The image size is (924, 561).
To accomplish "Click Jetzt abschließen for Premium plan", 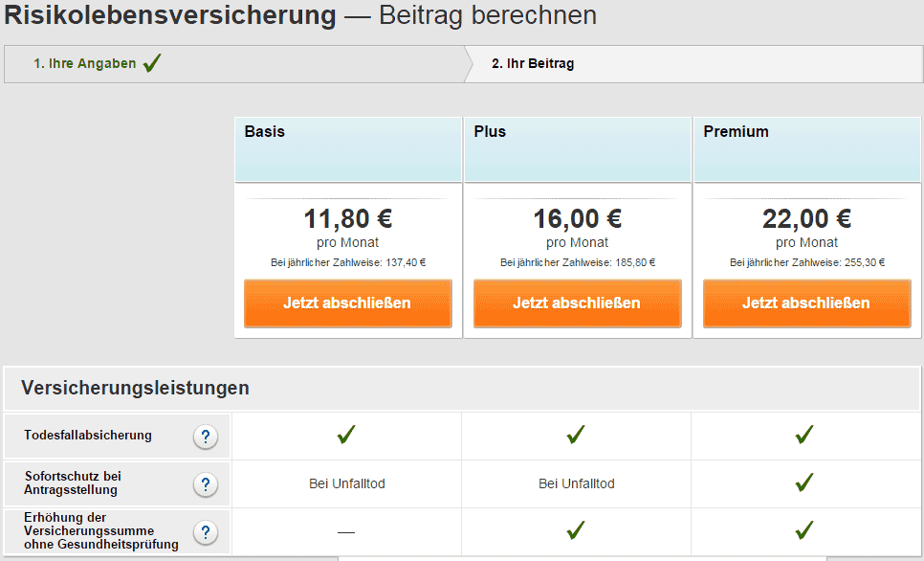I will point(806,303).
